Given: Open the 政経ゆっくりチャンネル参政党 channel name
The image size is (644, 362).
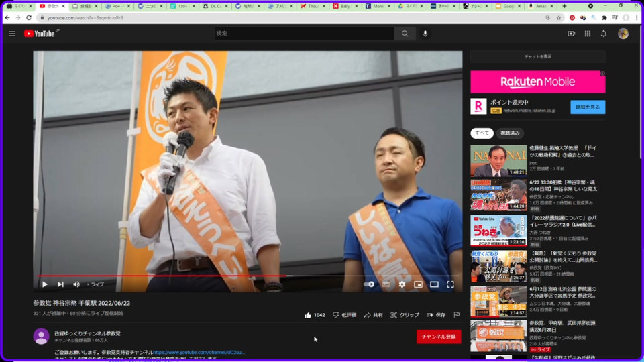Looking at the screenshot, I should [87, 333].
